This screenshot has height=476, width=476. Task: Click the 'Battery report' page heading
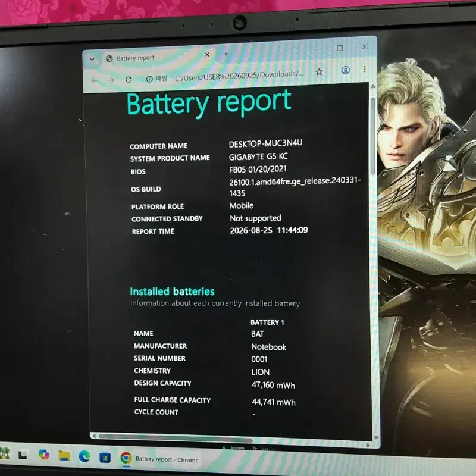click(x=209, y=102)
